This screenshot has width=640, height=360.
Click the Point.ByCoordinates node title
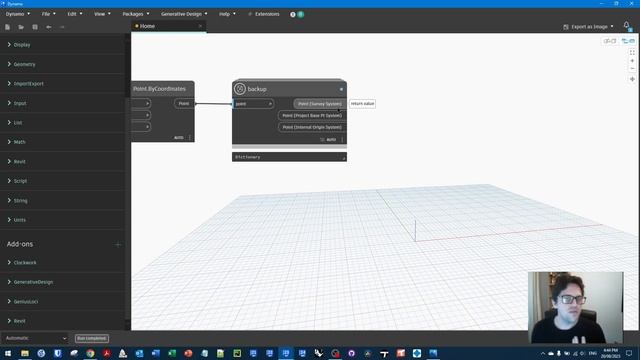tap(159, 89)
